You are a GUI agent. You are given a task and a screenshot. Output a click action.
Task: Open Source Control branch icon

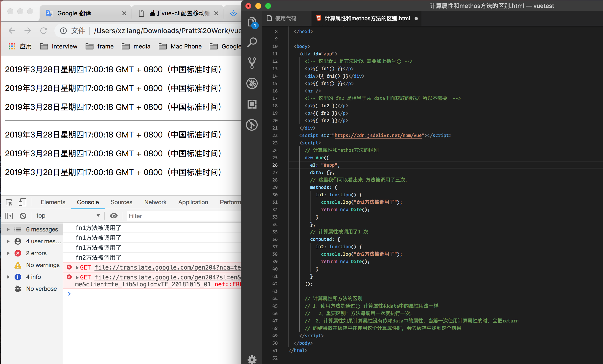point(252,63)
